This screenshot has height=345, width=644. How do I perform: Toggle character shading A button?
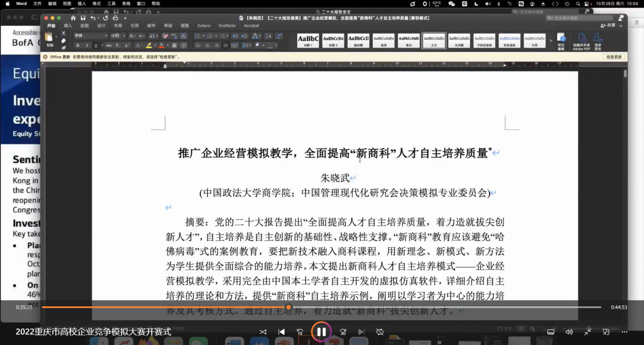174,45
